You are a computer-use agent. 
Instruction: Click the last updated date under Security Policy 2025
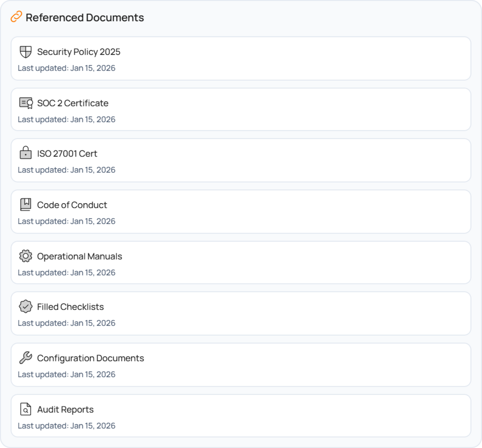click(x=66, y=68)
